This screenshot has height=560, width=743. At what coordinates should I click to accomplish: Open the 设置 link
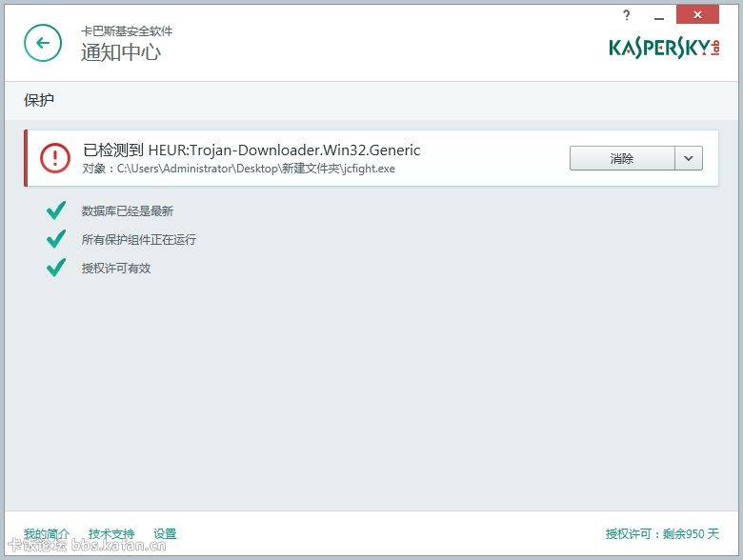[165, 534]
